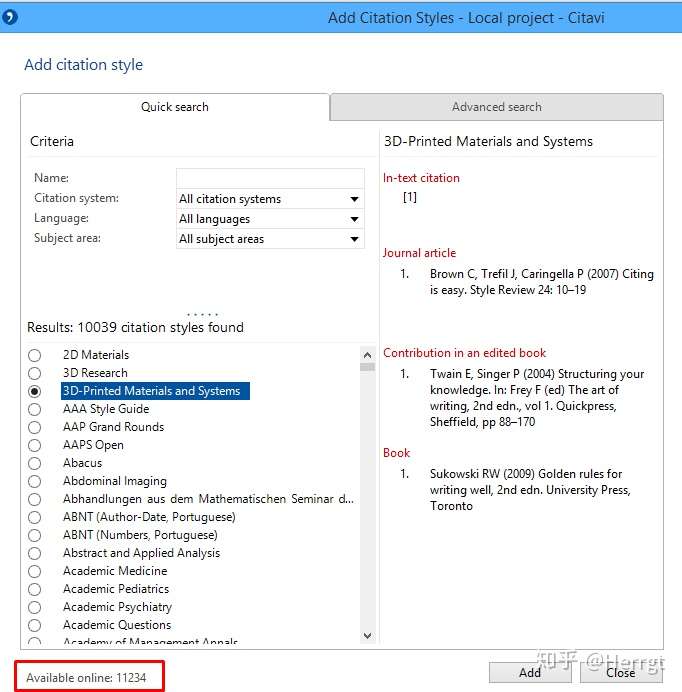Pick the Academic Questions radio button
This screenshot has width=682, height=692.
tap(34, 625)
